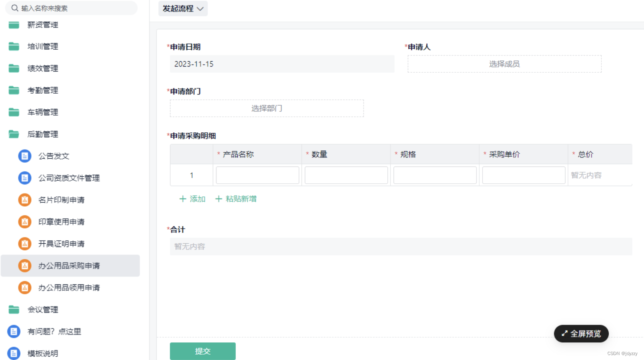Click the plus icon beside 添加
Viewport: 644px width, 360px height.
tap(183, 199)
